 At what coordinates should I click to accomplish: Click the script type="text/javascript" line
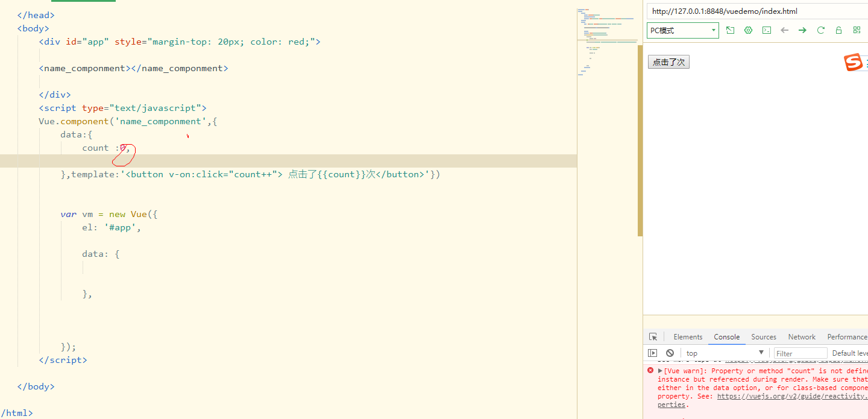tap(123, 108)
